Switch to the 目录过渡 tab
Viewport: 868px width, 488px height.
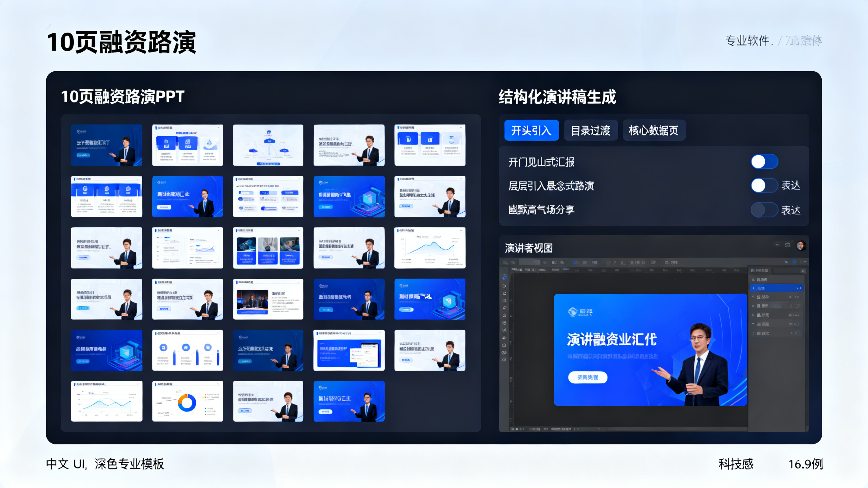(591, 130)
